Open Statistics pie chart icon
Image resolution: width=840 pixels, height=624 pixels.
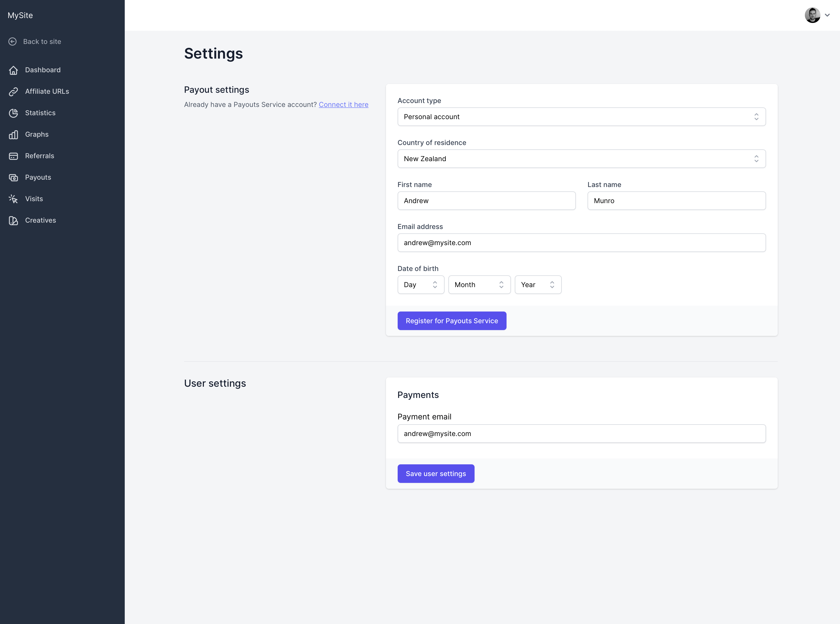[x=13, y=113]
